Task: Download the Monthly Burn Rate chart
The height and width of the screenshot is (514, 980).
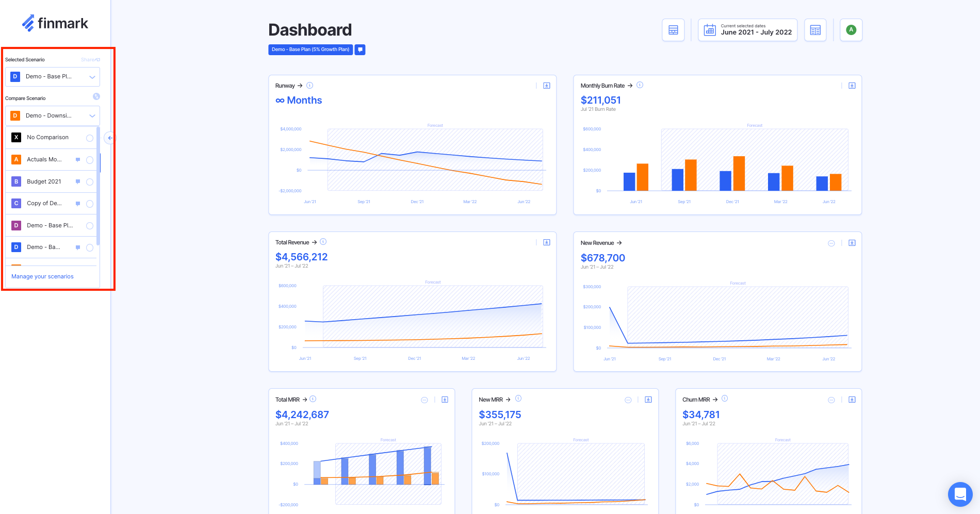Action: (x=852, y=86)
